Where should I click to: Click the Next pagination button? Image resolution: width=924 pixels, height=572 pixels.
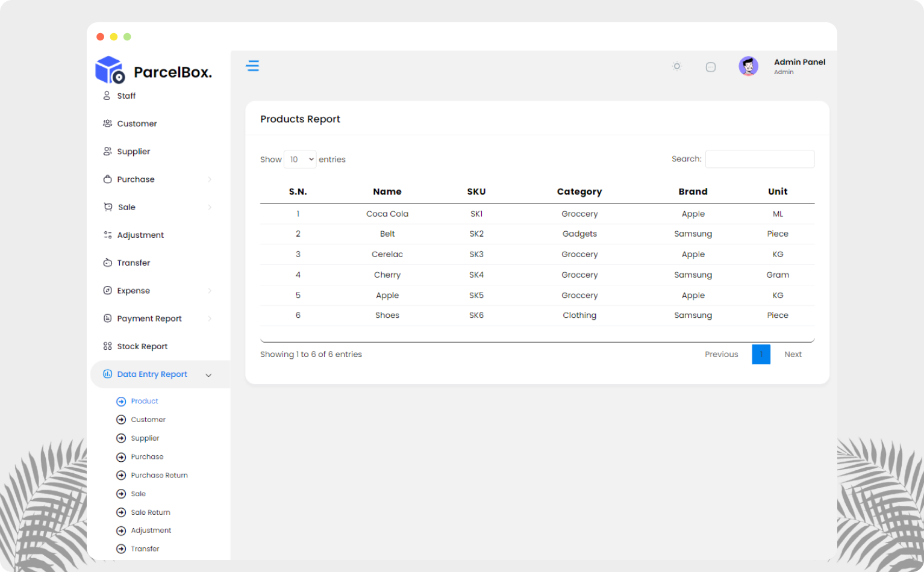coord(793,354)
